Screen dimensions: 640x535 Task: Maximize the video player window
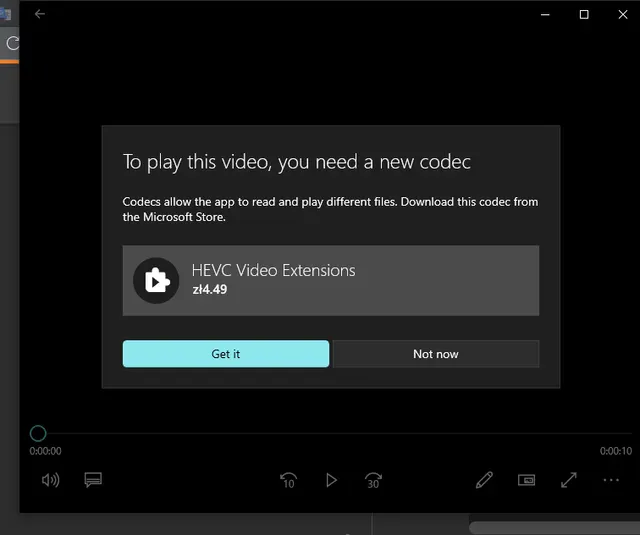point(584,15)
